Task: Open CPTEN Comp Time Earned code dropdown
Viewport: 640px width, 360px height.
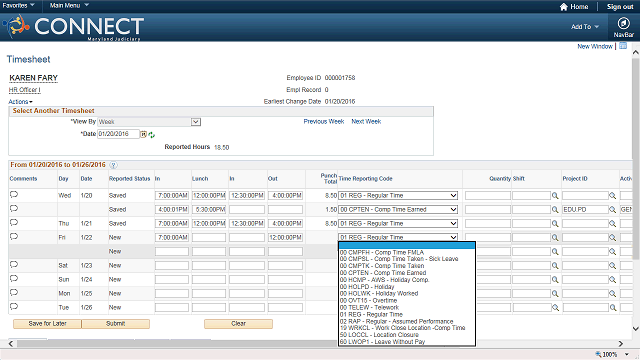Action: [x=398, y=210]
